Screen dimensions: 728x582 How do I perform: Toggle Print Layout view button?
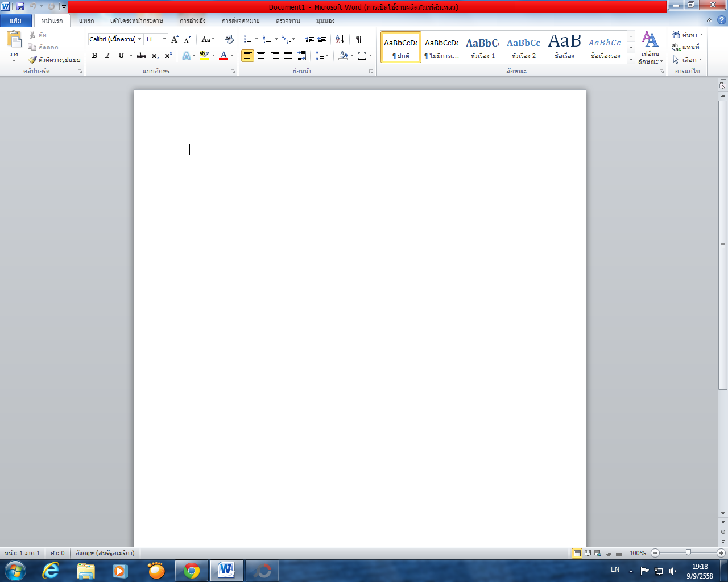click(x=577, y=553)
